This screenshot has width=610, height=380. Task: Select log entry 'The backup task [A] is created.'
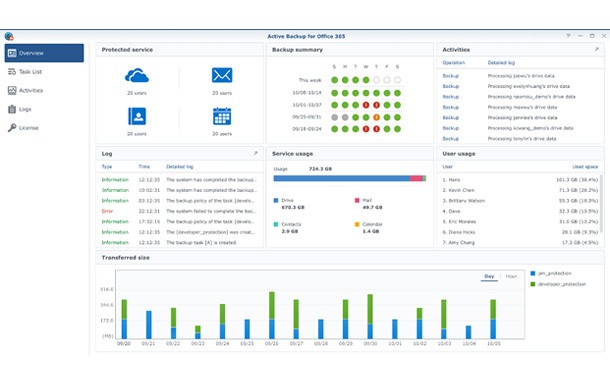click(x=179, y=242)
